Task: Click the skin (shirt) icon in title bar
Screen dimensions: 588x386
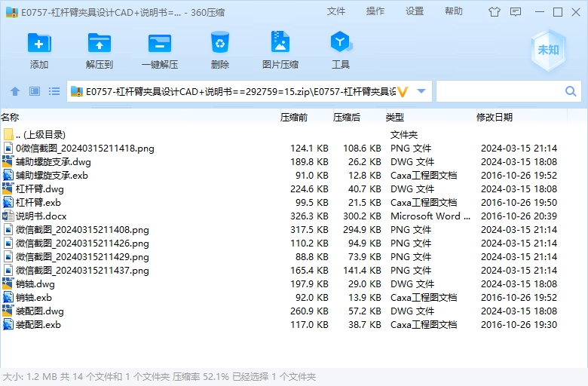Action: [494, 12]
